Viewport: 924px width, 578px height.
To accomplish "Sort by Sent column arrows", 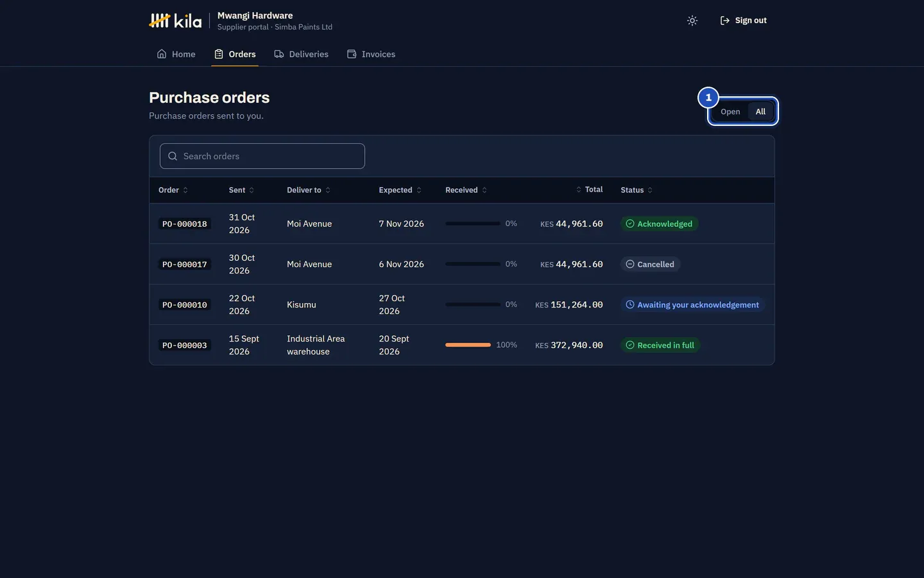I will [252, 190].
